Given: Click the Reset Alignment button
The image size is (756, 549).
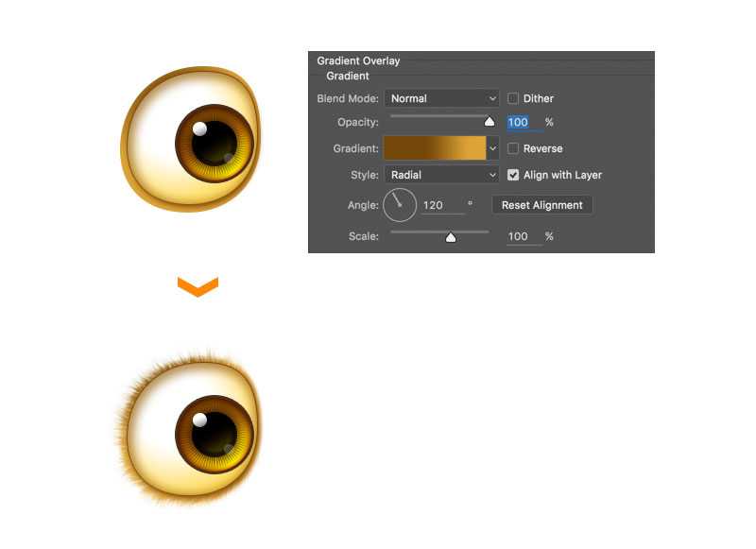Looking at the screenshot, I should tap(541, 205).
